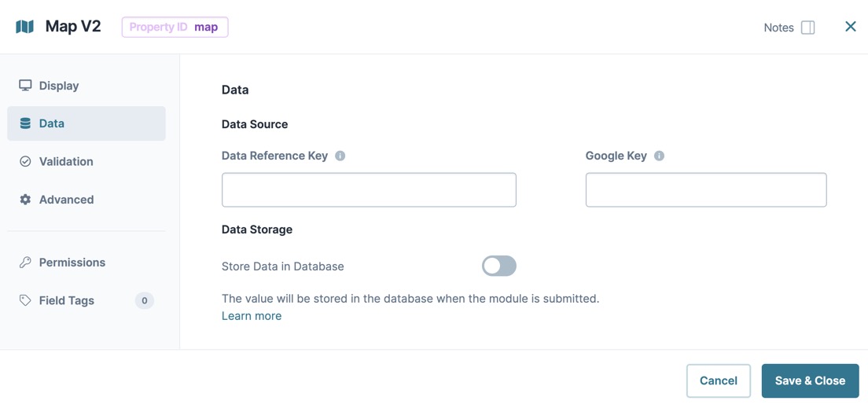Click the Validation checkmark circle icon

pyautogui.click(x=25, y=162)
